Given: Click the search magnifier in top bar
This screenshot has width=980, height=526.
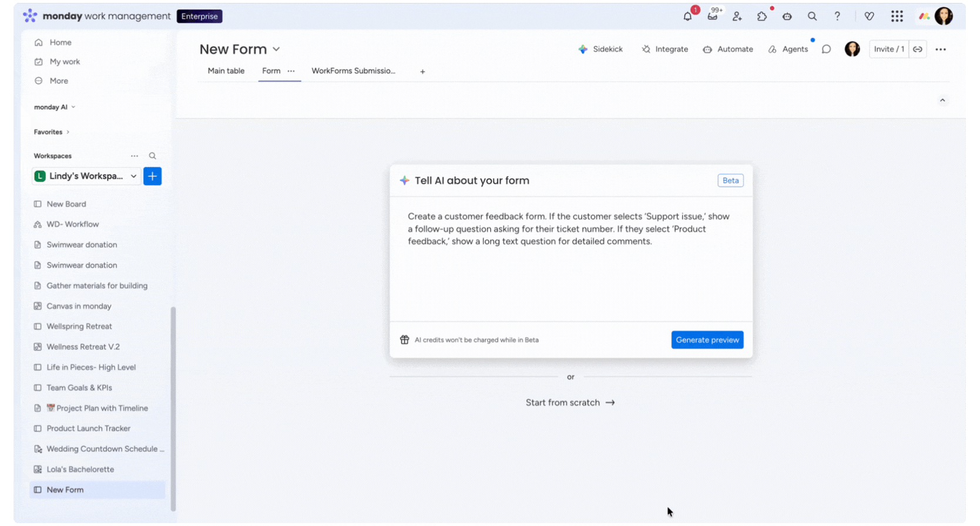Looking at the screenshot, I should tap(812, 16).
